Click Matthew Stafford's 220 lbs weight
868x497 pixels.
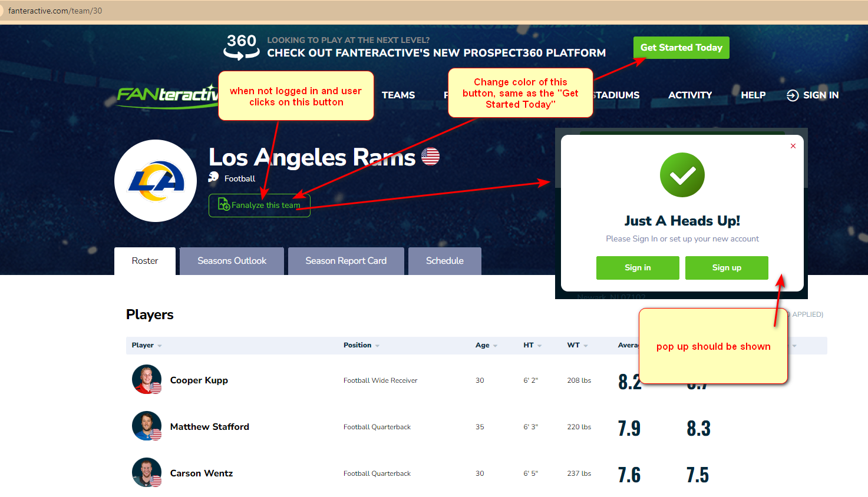click(x=579, y=427)
